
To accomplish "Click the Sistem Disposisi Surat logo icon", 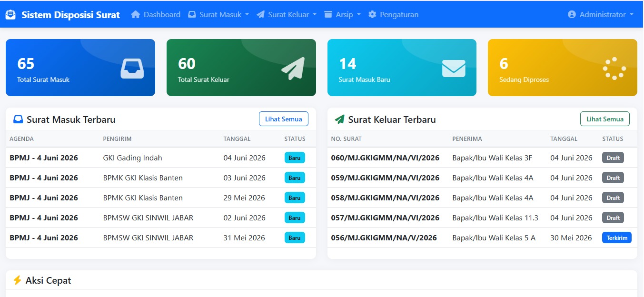I will 10,15.
